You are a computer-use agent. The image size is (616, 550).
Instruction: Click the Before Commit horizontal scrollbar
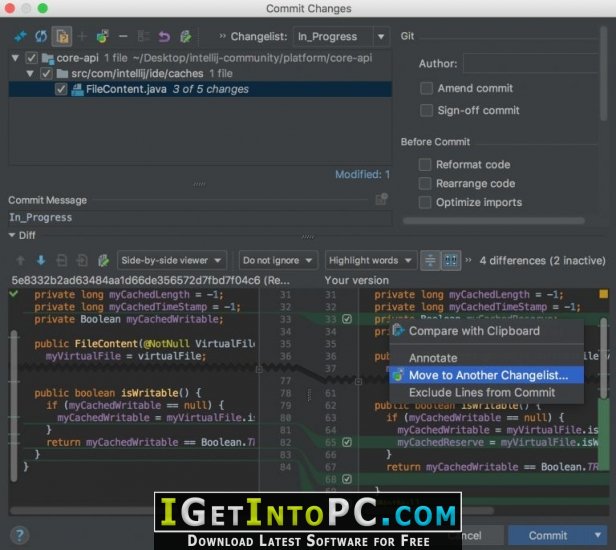point(494,221)
